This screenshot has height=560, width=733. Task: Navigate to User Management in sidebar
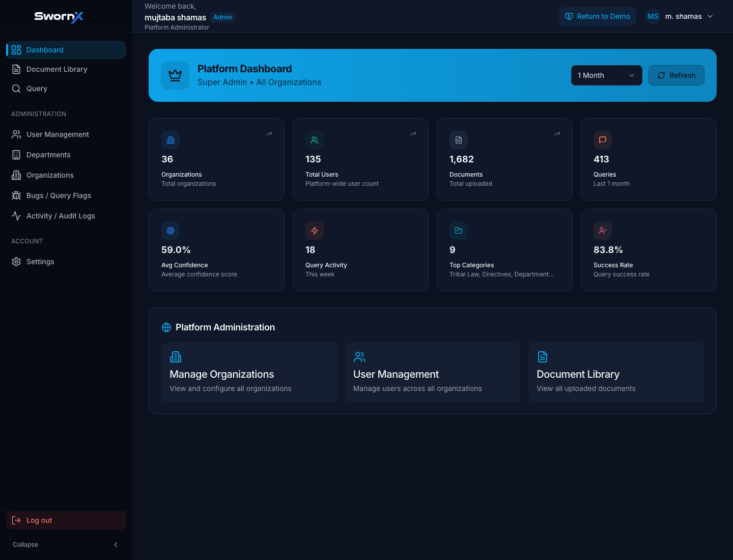pos(66,134)
